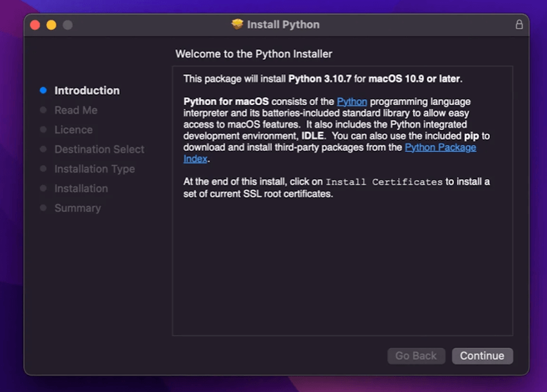
Task: Select the Destination Select step
Action: (99, 150)
